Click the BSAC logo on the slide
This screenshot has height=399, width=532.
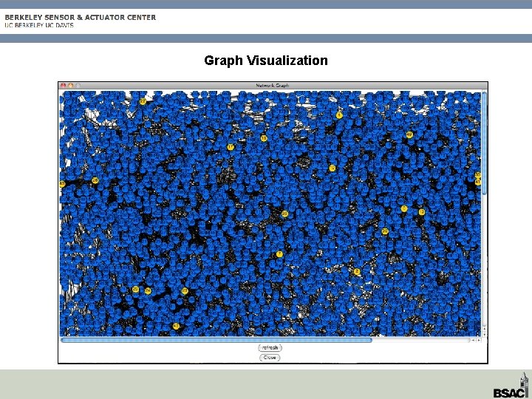tap(511, 386)
